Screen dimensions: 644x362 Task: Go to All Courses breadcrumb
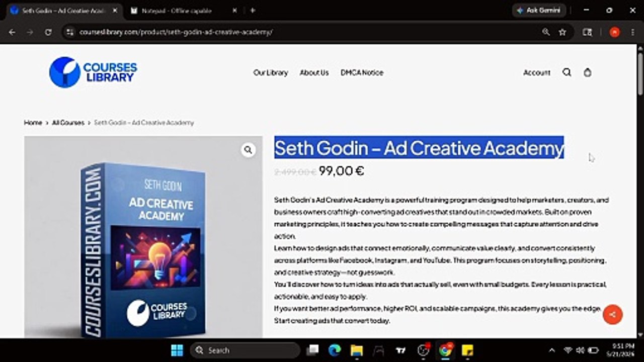coord(68,123)
